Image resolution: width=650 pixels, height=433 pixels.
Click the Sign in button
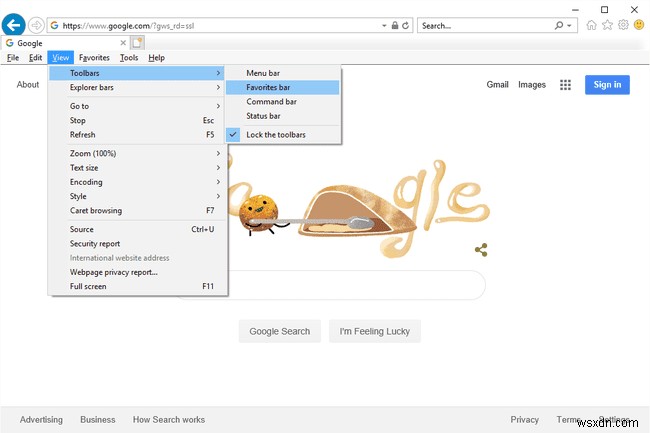point(607,85)
